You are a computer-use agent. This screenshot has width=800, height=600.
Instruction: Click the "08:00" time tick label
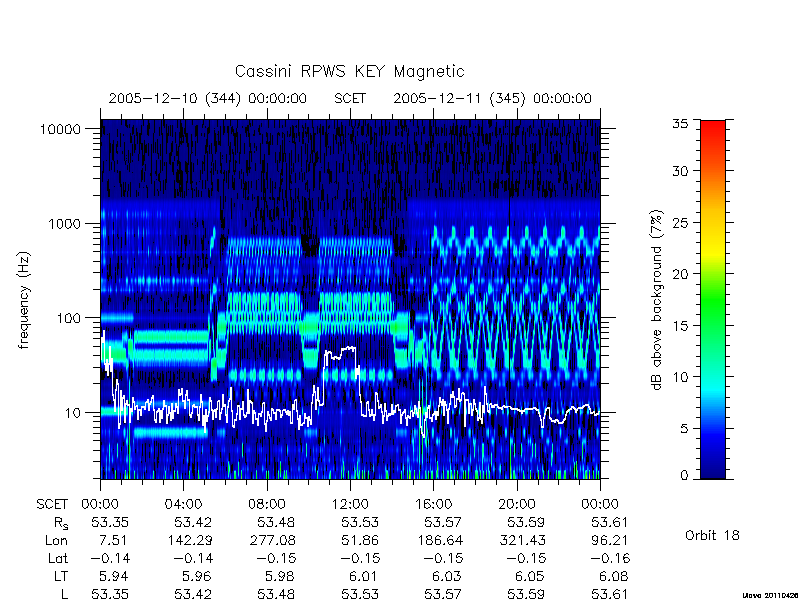point(267,505)
